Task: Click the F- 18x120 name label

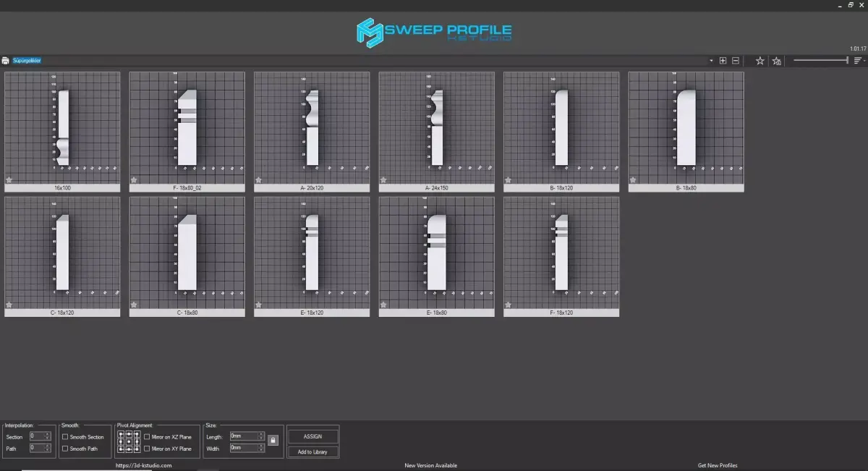Action: click(561, 313)
